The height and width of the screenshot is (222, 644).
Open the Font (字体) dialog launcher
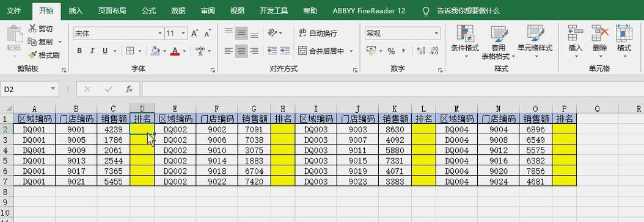point(213,71)
